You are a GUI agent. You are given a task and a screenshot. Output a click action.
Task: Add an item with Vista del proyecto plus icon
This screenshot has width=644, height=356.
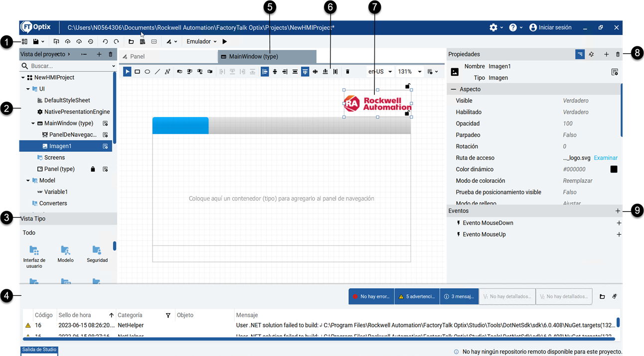(99, 54)
